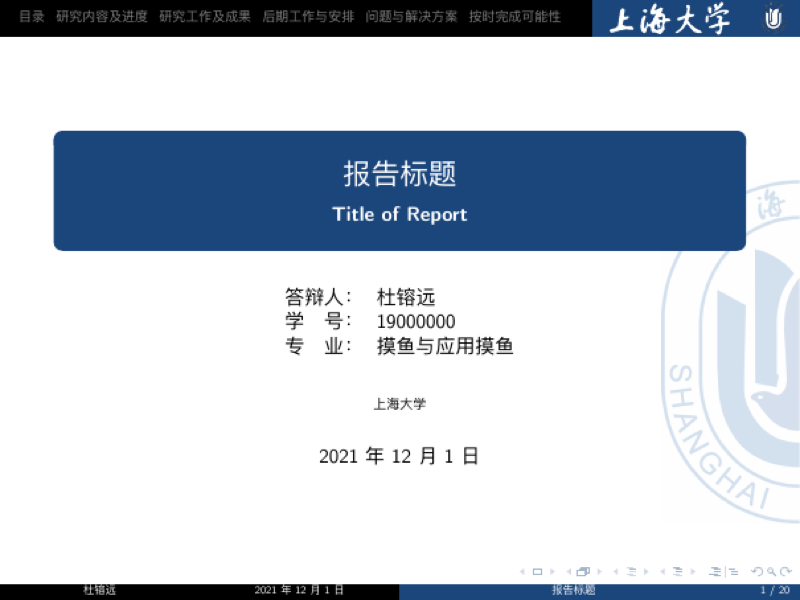800x600 pixels.
Task: Click the centered date 2021 年 12 月 1 日
Action: coord(399,456)
